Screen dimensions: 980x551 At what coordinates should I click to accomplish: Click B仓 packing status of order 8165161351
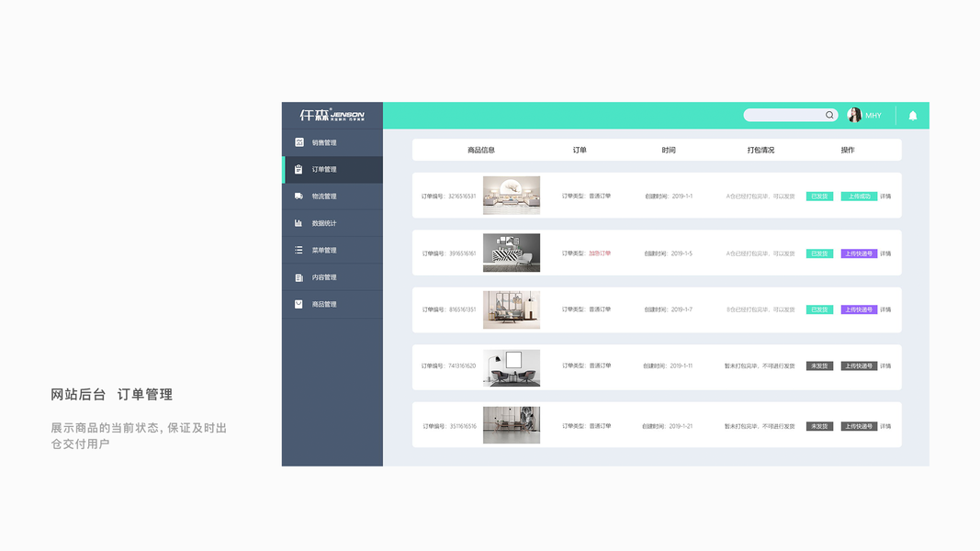point(760,309)
